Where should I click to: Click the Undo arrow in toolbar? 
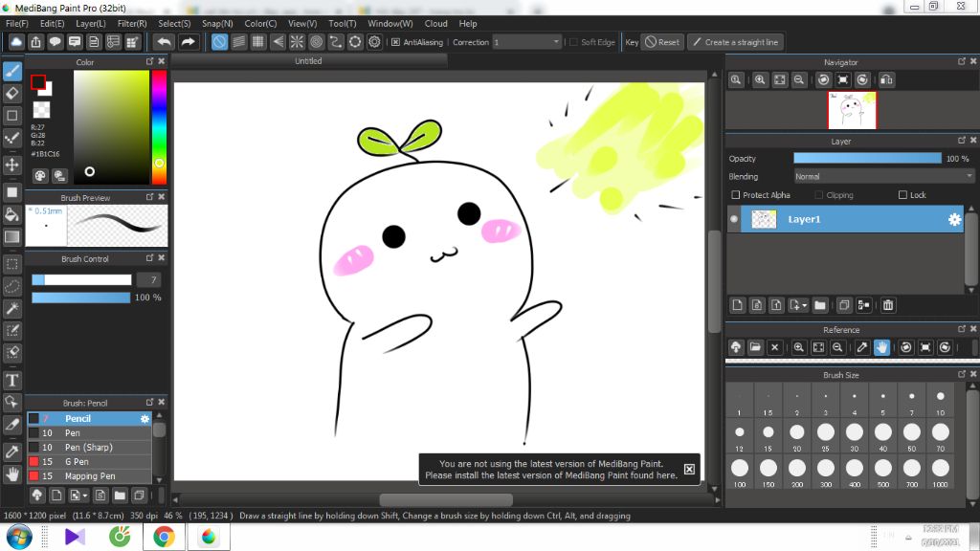(164, 42)
